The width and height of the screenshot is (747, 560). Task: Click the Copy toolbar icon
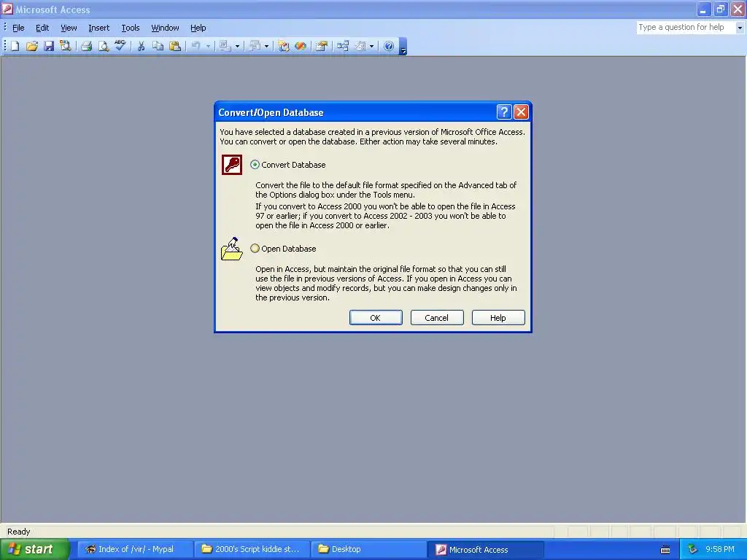158,46
